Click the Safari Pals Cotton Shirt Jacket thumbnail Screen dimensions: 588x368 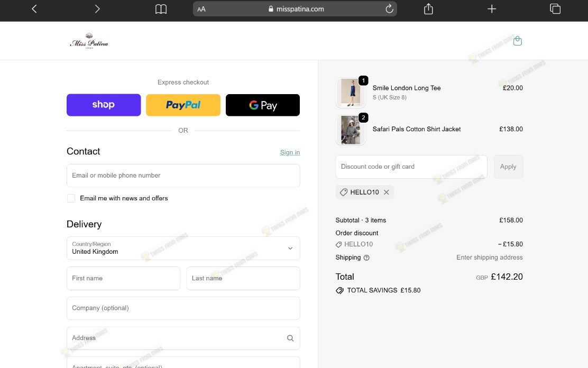[351, 130]
